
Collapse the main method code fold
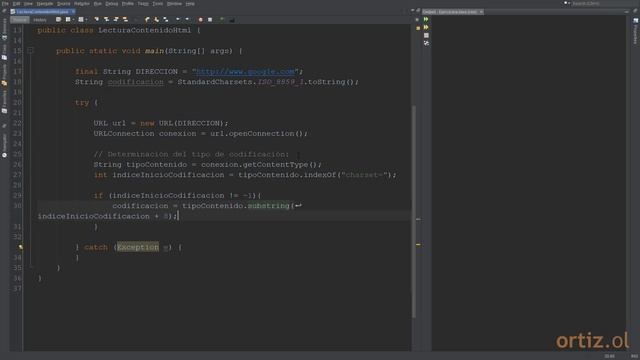pos(30,51)
